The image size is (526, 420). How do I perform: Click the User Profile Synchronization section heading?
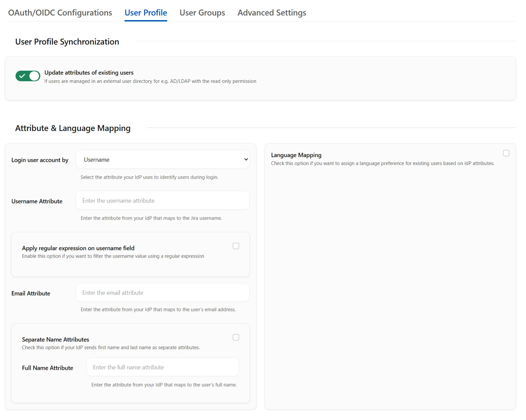[x=67, y=42]
